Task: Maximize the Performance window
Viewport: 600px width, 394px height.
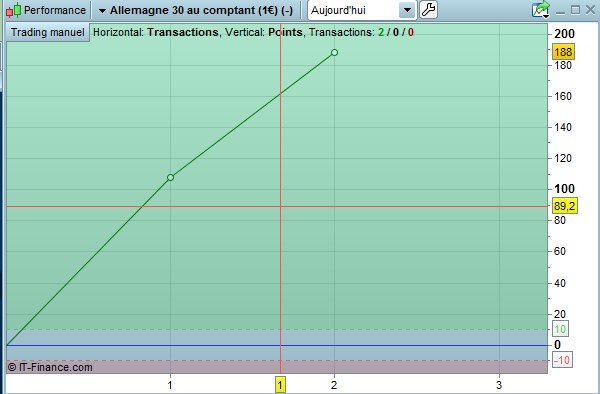Action: point(575,10)
